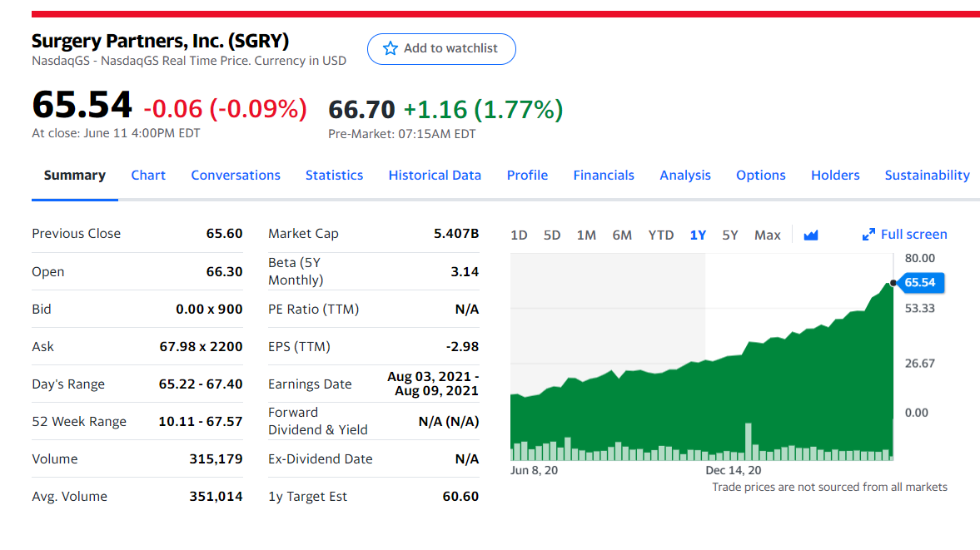
Task: Select the YTD chart range
Action: click(660, 235)
